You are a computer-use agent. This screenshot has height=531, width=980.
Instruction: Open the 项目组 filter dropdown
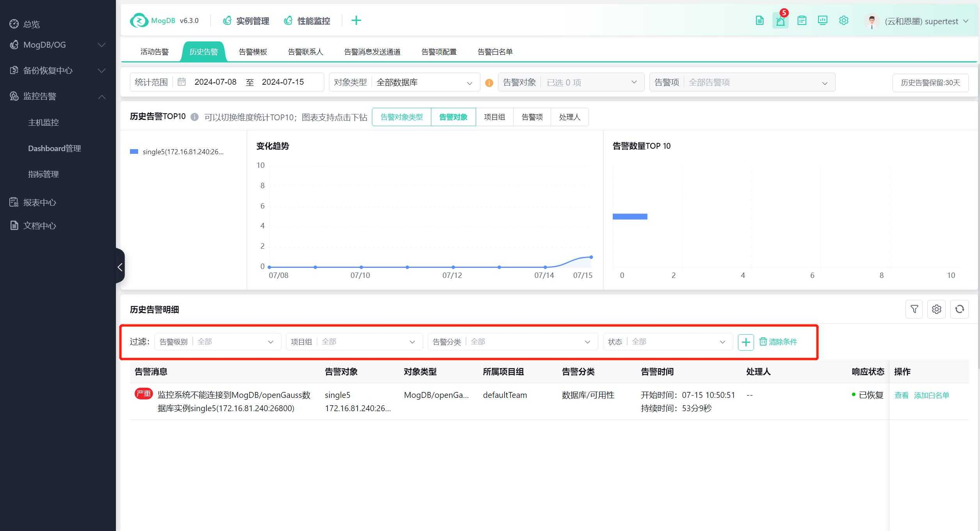tap(354, 342)
